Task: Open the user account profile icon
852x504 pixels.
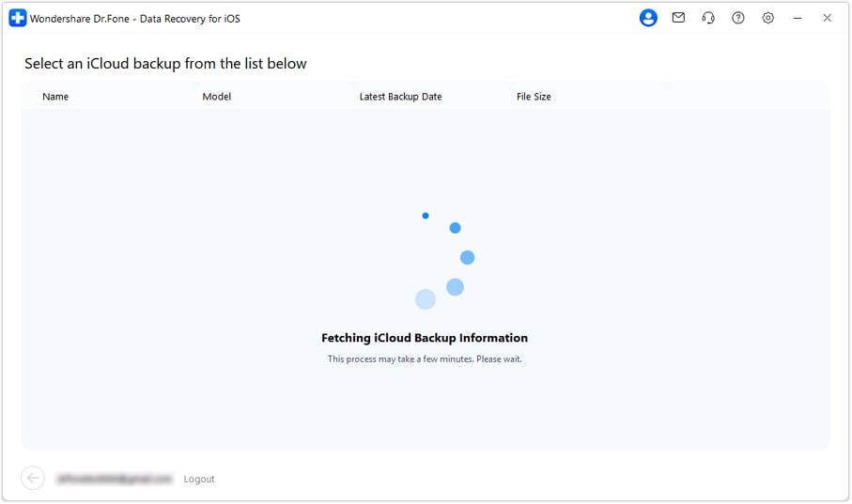Action: point(648,18)
